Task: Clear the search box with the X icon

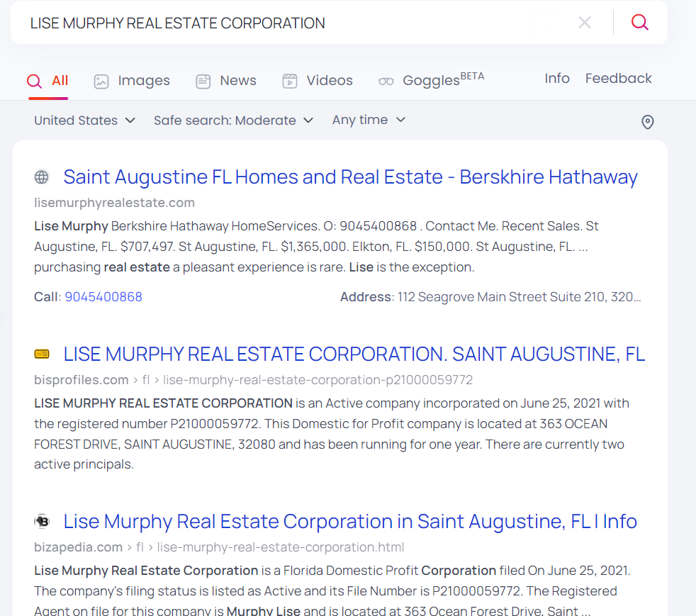Action: [x=585, y=22]
